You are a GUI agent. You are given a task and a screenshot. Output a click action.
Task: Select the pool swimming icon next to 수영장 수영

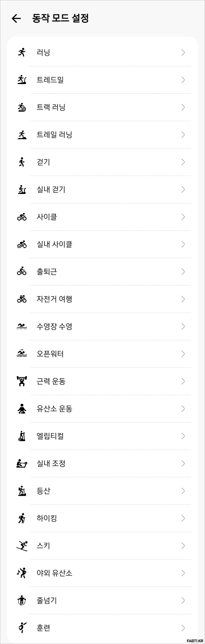click(x=21, y=326)
